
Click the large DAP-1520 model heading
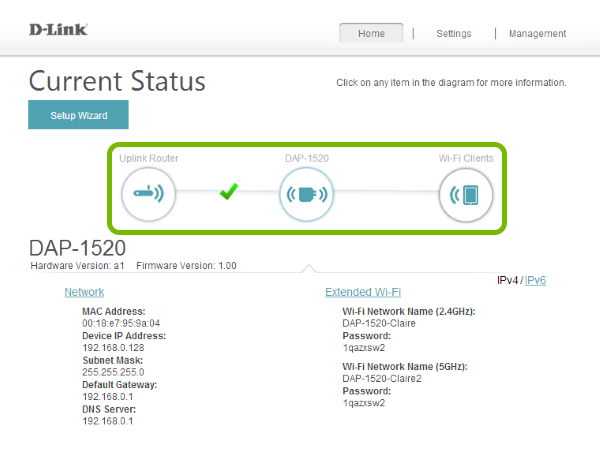(x=77, y=248)
